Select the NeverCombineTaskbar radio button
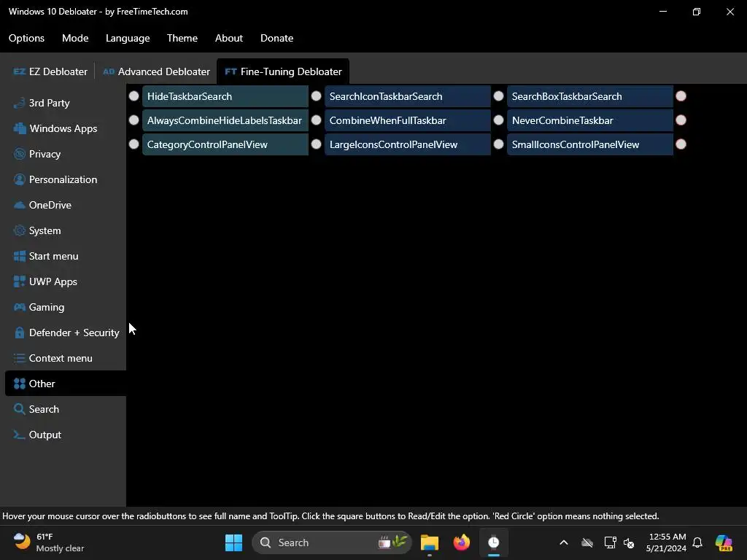 499,120
